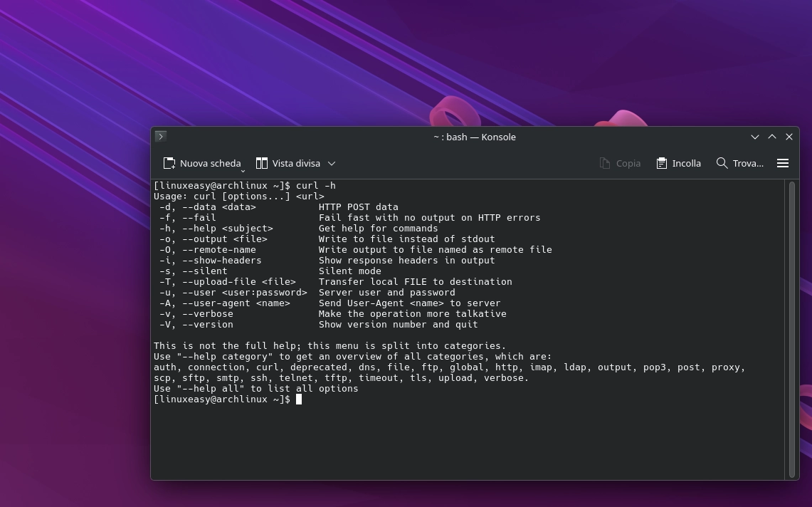The image size is (812, 507).
Task: Open the hamburger menu icon
Action: point(783,163)
